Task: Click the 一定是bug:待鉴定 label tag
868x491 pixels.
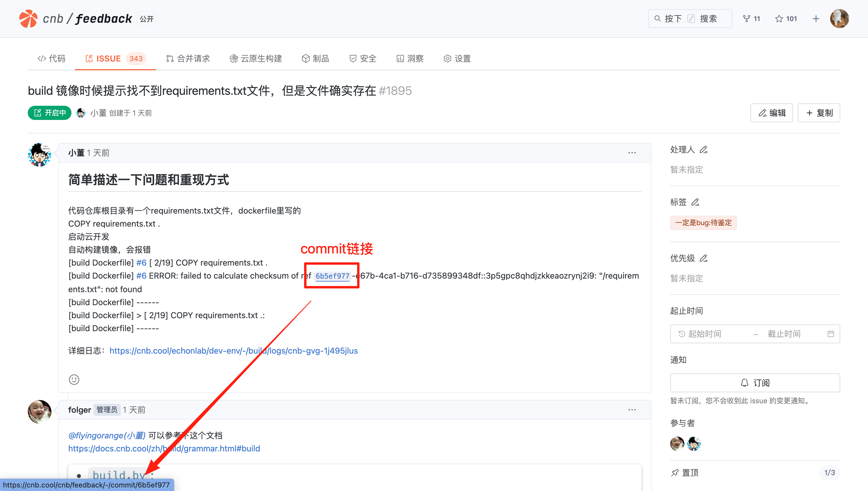Action: (x=703, y=222)
